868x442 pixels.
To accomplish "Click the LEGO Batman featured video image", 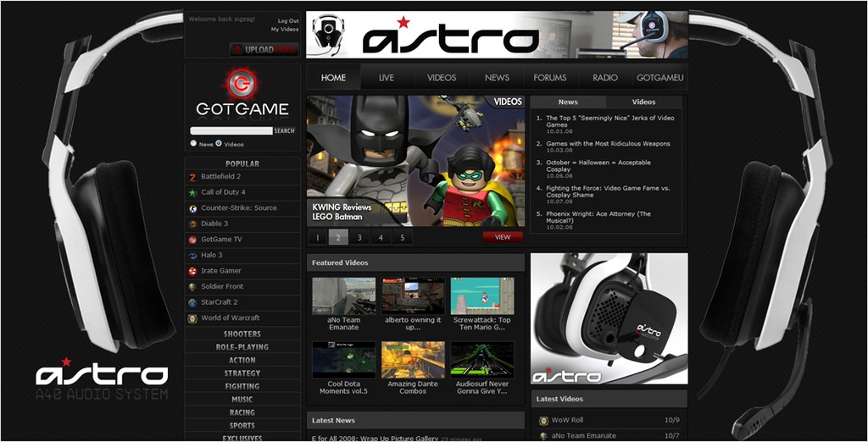I will click(415, 161).
